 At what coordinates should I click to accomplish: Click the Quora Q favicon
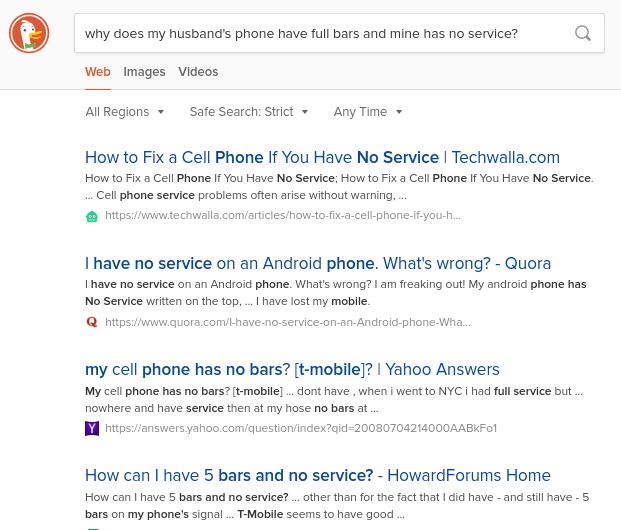click(x=92, y=322)
